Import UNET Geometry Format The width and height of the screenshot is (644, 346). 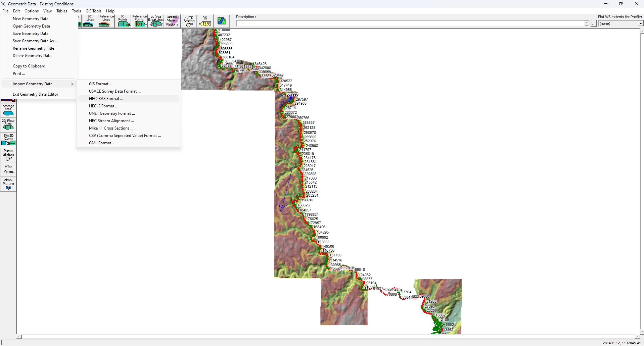129,113
